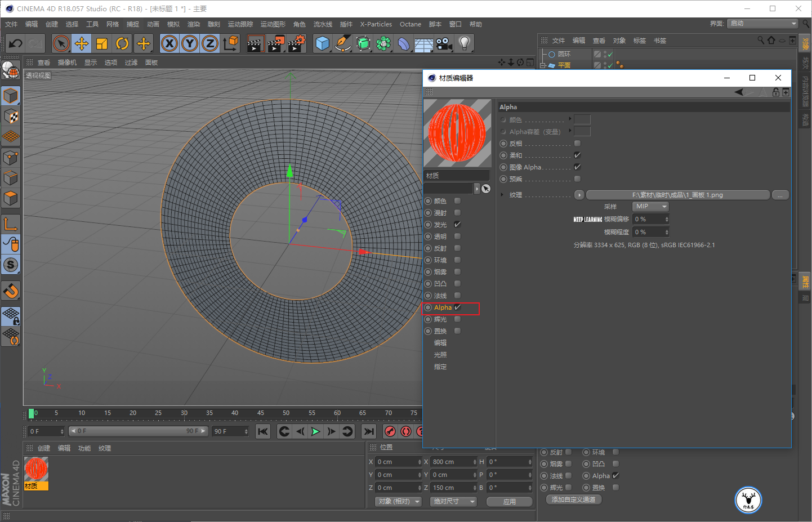The width and height of the screenshot is (812, 522).
Task: Open the Octane menu
Action: (411, 24)
